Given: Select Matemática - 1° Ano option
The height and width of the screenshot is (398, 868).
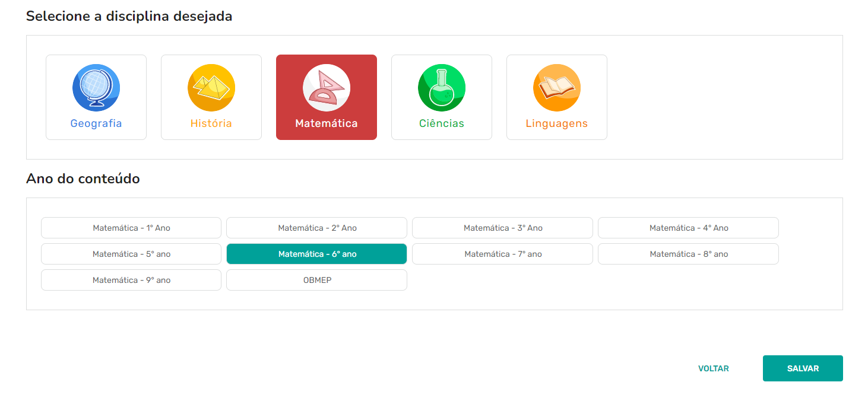Looking at the screenshot, I should (x=131, y=228).
